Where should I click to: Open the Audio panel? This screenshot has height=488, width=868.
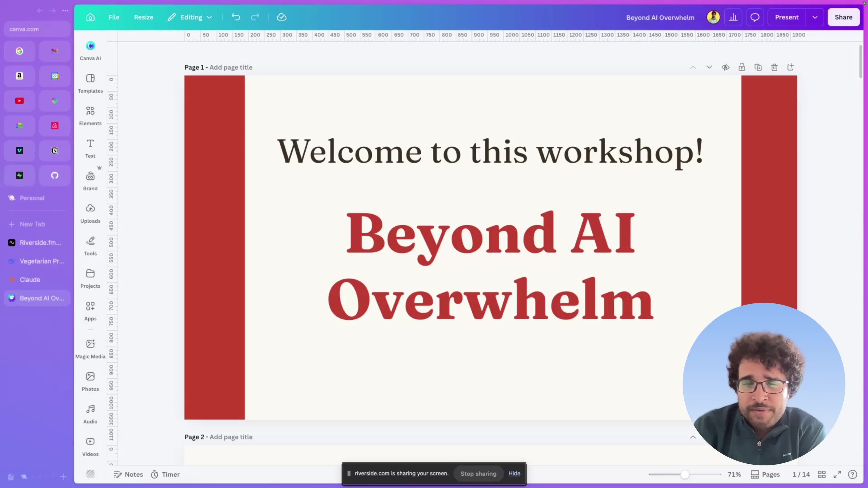coord(90,415)
